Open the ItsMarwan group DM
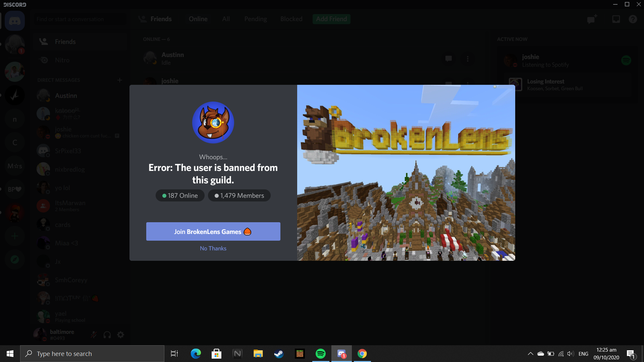This screenshot has width=644, height=362. pos(80,206)
